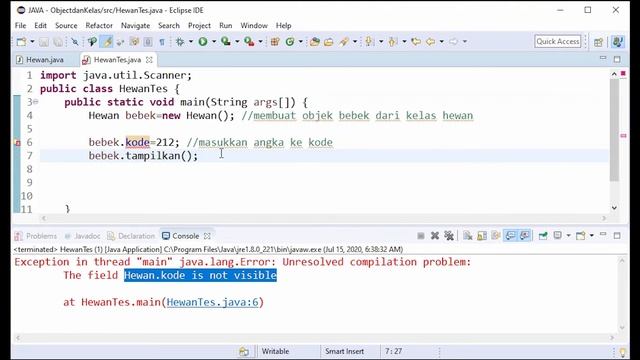Open the HewanTes.java:6 stack trace link

212,302
